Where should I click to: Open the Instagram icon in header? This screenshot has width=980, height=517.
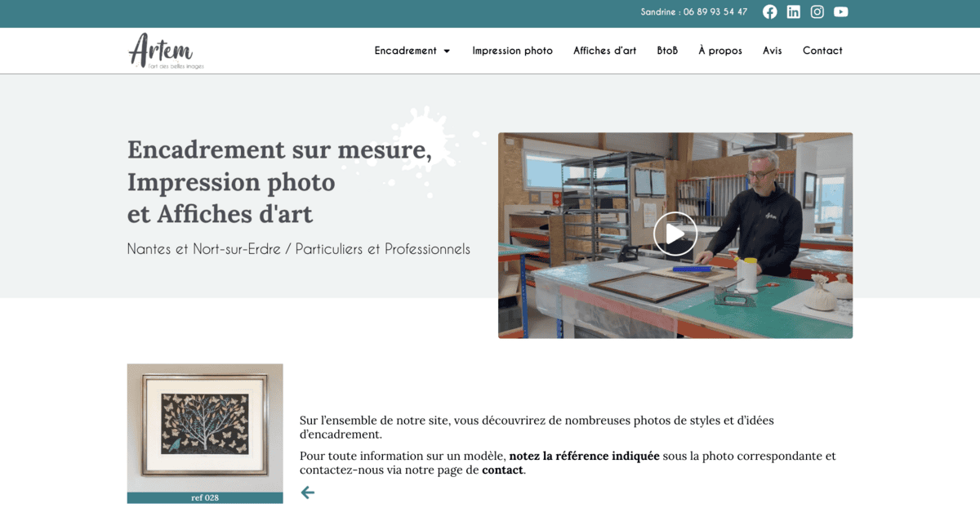817,11
